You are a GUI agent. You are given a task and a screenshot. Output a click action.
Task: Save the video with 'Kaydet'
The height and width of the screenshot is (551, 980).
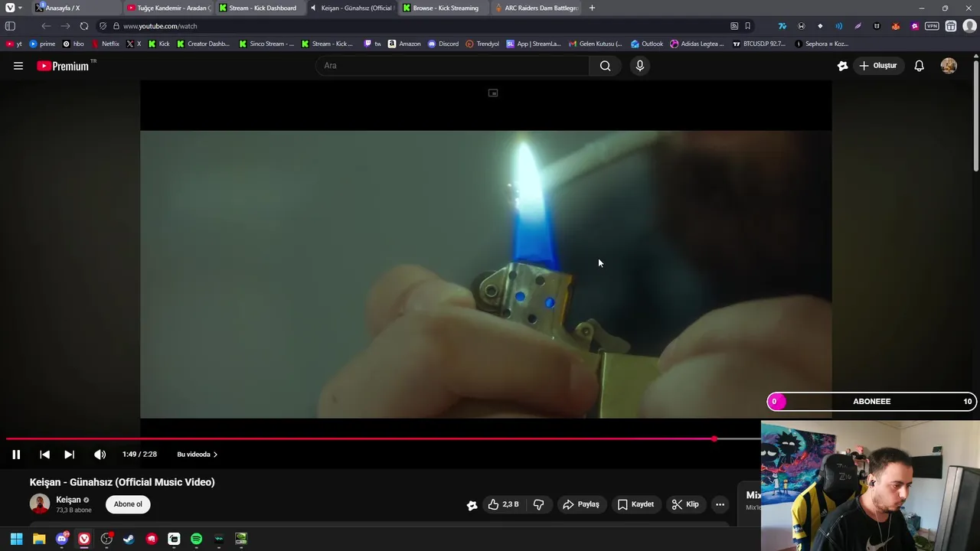[x=635, y=504]
